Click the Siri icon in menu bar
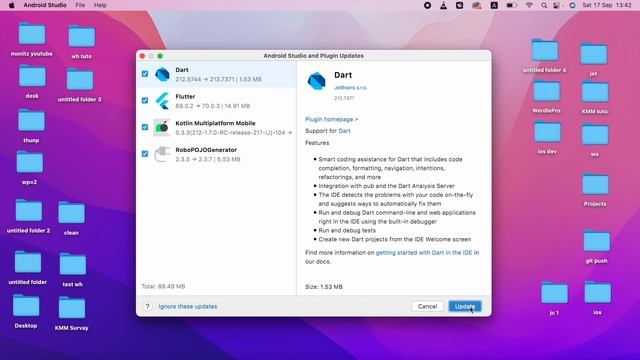This screenshot has width=640, height=360. coord(573,5)
